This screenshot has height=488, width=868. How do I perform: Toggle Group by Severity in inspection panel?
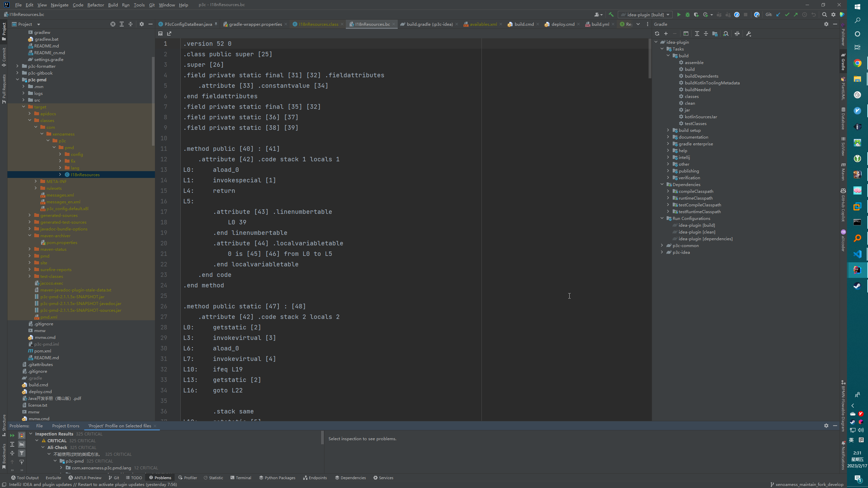(x=21, y=435)
